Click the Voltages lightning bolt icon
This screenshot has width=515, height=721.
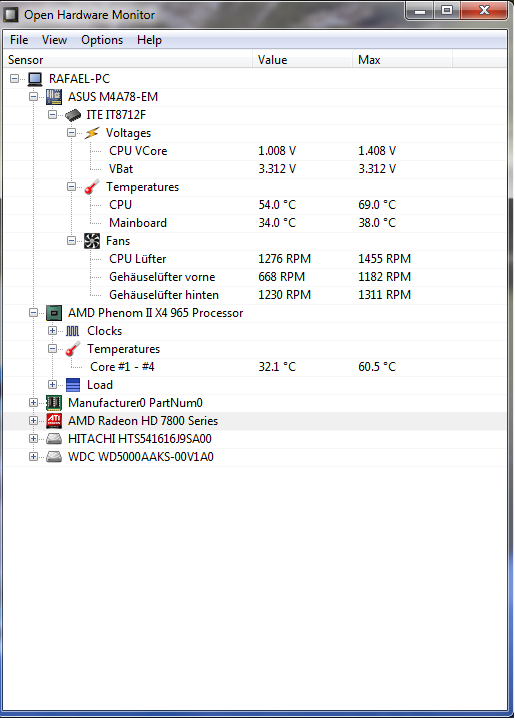(x=92, y=133)
